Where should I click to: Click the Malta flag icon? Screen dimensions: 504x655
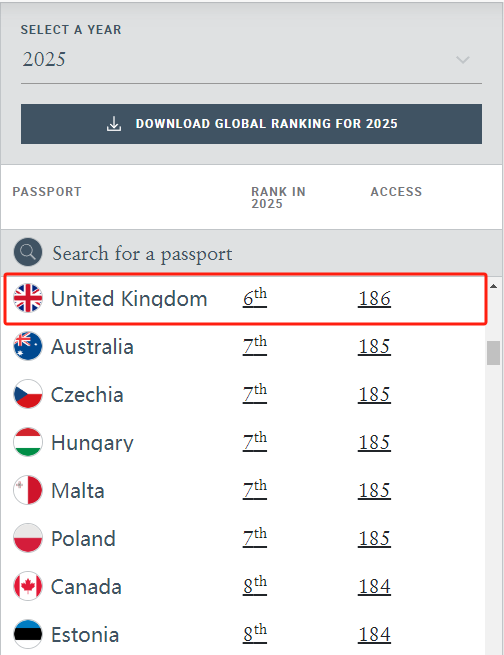[28, 490]
